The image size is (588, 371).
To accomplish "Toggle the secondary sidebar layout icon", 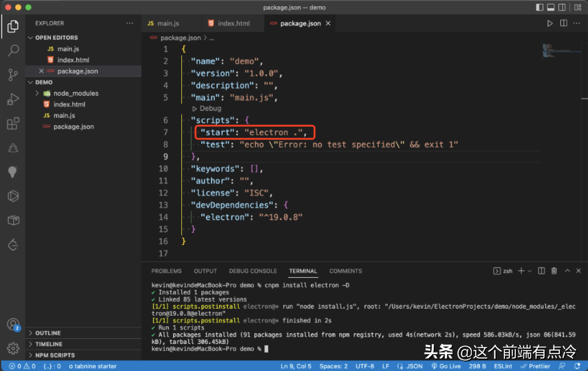I will pyautogui.click(x=562, y=7).
